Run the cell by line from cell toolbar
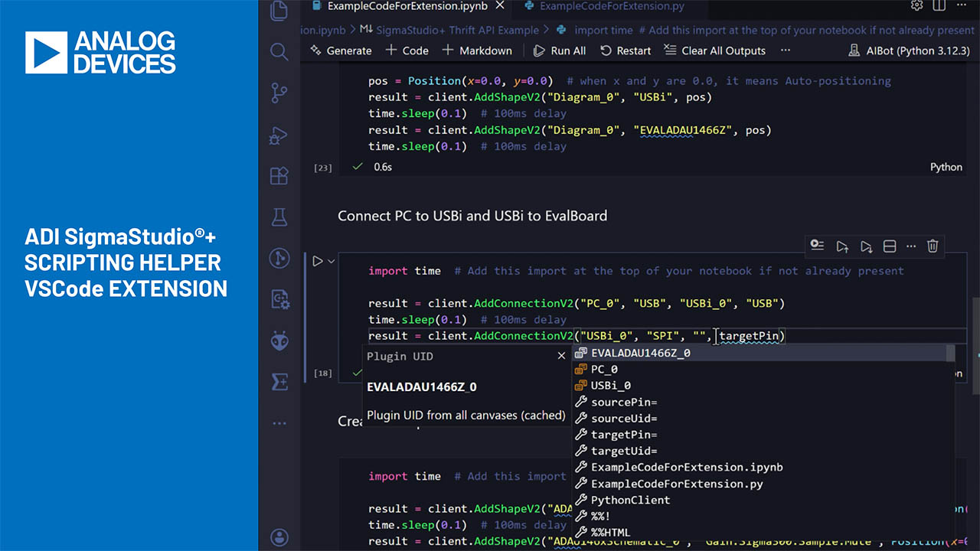 pyautogui.click(x=818, y=246)
